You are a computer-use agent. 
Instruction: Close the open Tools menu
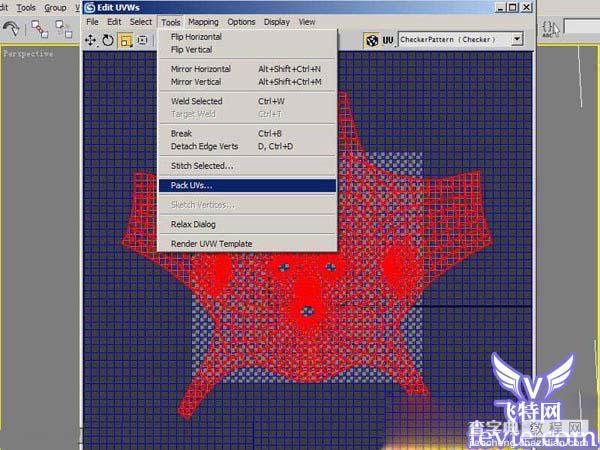pyautogui.click(x=171, y=22)
